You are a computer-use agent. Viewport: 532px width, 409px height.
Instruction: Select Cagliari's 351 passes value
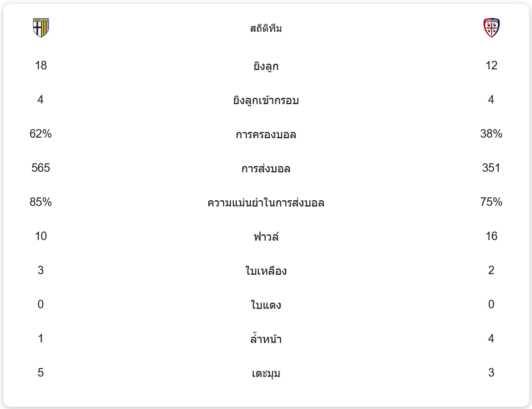[491, 168]
